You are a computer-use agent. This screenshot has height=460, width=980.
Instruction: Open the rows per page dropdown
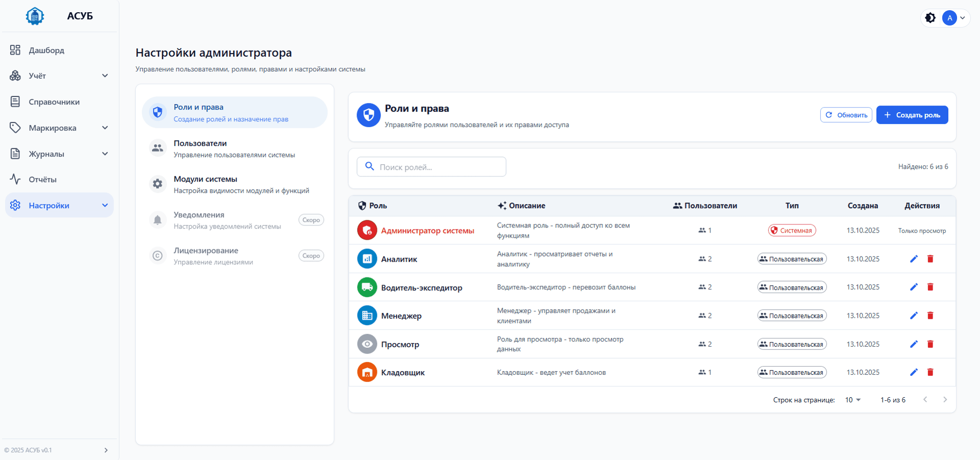pos(851,400)
